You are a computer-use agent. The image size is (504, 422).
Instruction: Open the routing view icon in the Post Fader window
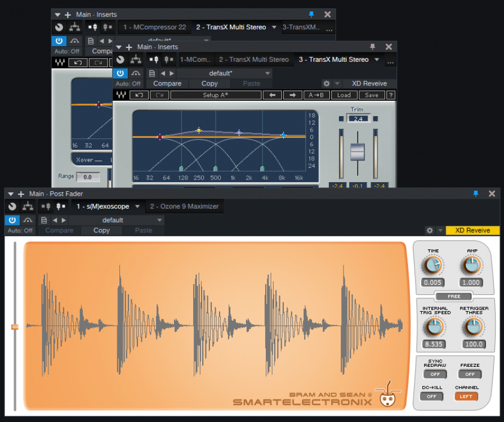pyautogui.click(x=28, y=206)
